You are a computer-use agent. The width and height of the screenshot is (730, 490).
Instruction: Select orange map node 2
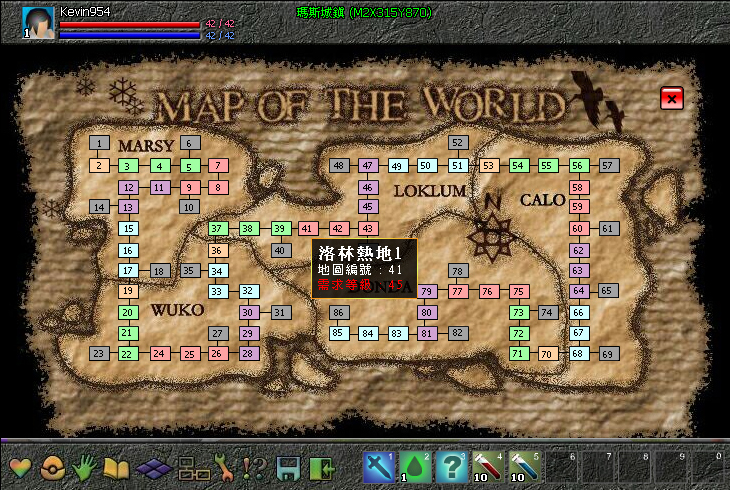tap(99, 165)
